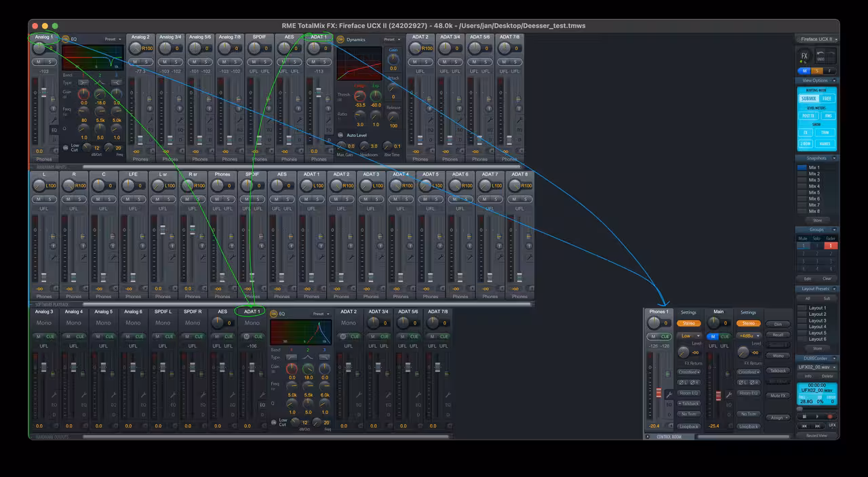Open wrench settings on SPDIF input channel

[x=269, y=121]
